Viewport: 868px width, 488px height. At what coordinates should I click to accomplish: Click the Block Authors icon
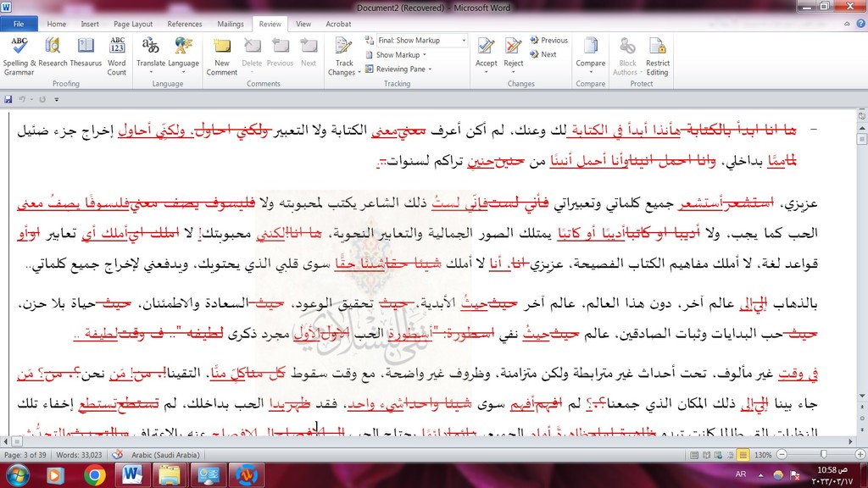[x=627, y=46]
